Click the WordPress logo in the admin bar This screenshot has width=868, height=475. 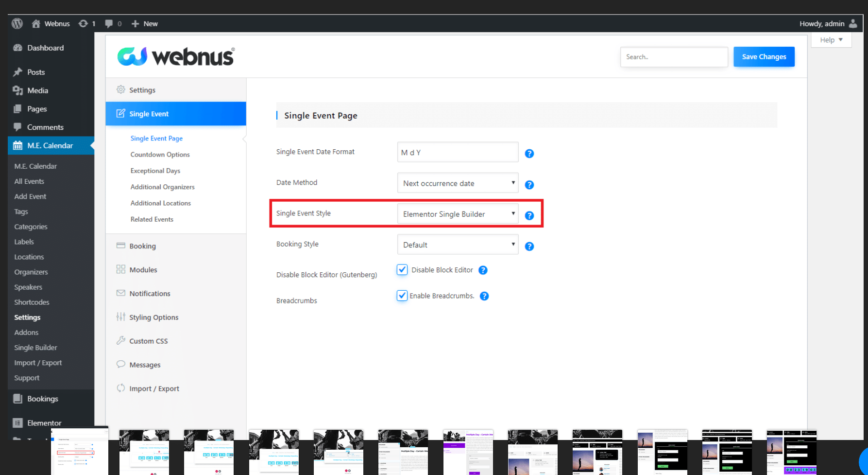point(17,23)
